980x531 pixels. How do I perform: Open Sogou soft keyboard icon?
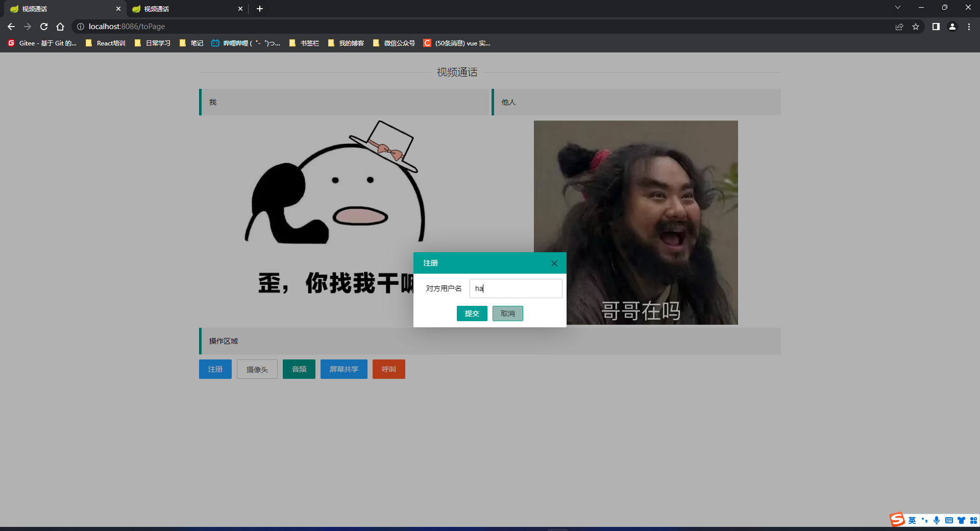point(949,520)
